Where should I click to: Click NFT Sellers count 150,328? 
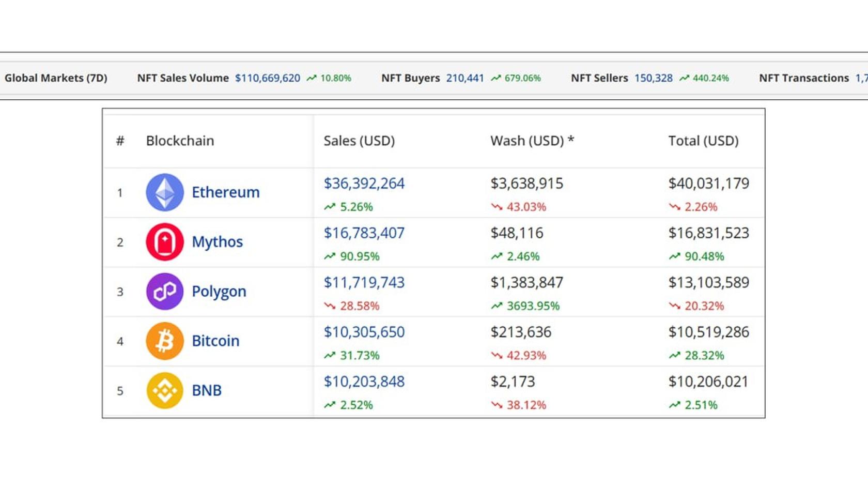pyautogui.click(x=654, y=78)
